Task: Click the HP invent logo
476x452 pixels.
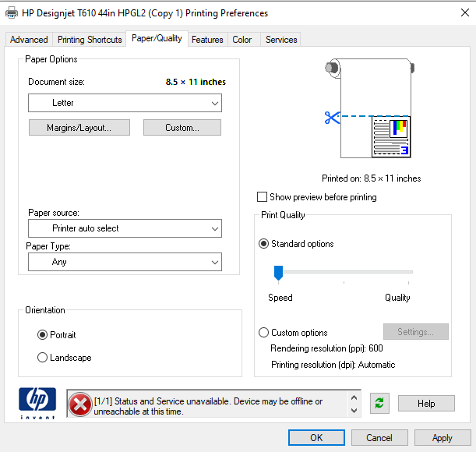Action: click(x=37, y=403)
